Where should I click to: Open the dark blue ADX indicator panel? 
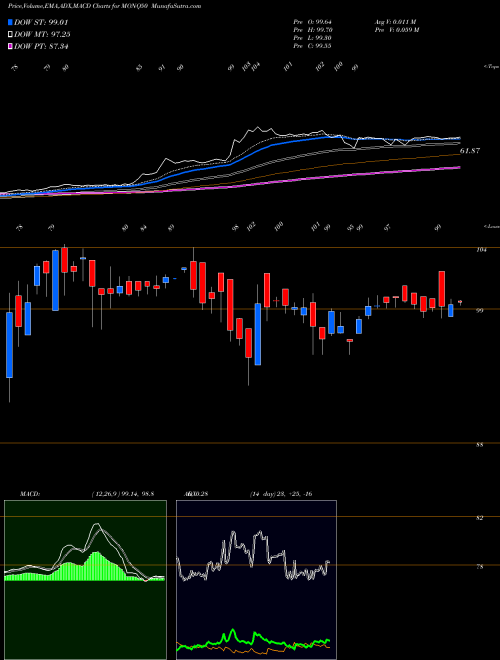256,580
